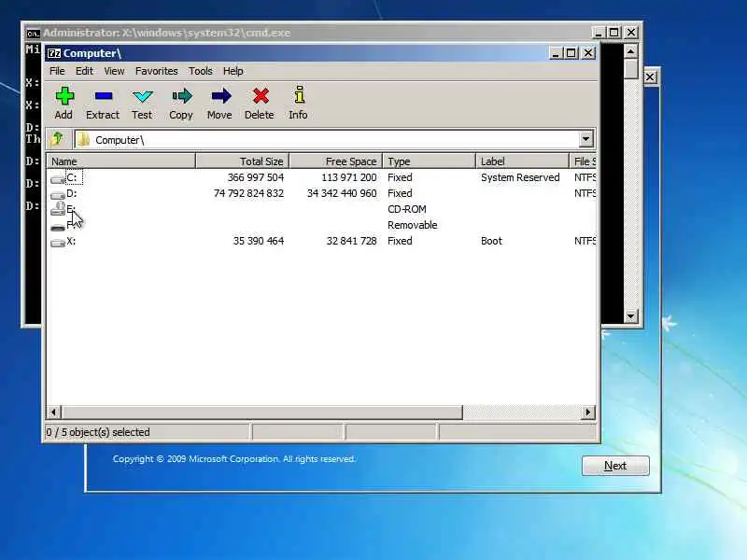This screenshot has width=747, height=560.
Task: Select the X: boot drive icon
Action: pyautogui.click(x=58, y=243)
